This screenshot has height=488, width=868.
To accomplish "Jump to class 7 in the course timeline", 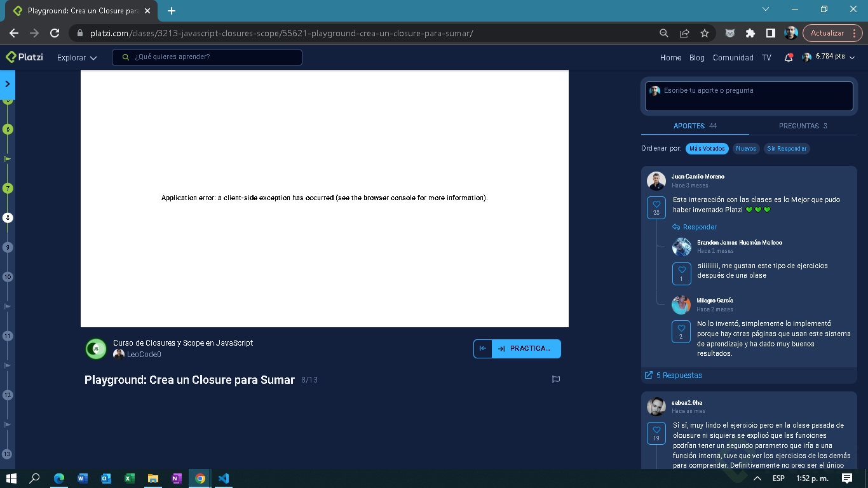I will [8, 188].
